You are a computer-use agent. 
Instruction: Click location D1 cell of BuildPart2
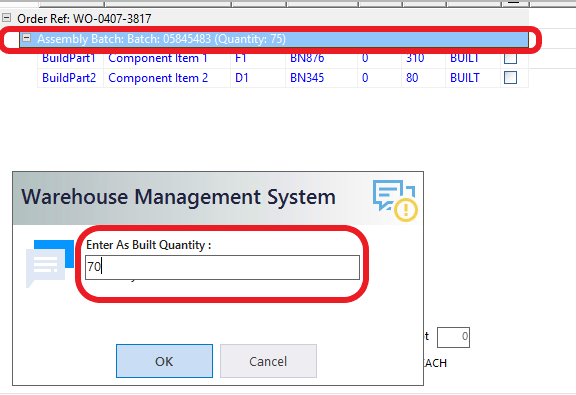click(x=242, y=78)
